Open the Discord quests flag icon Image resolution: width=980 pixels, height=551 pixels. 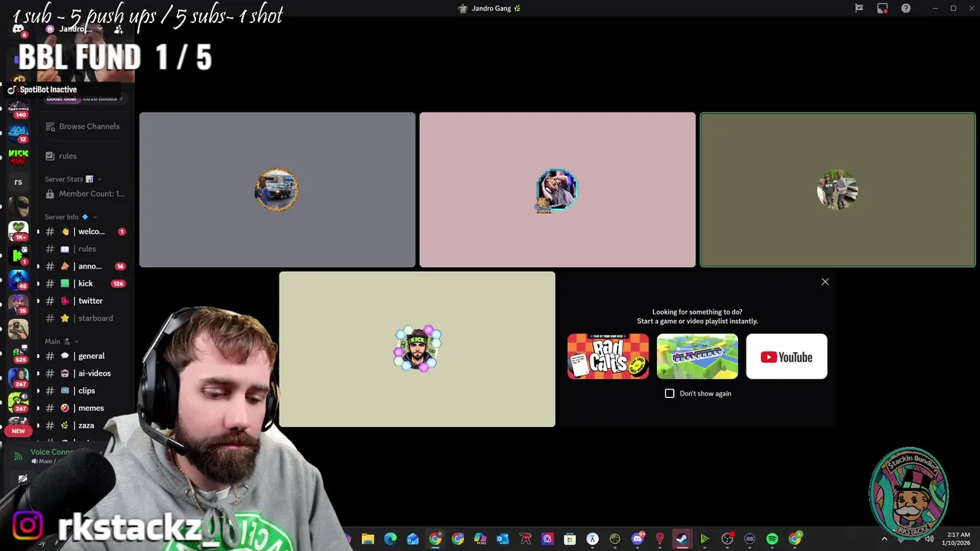[859, 8]
